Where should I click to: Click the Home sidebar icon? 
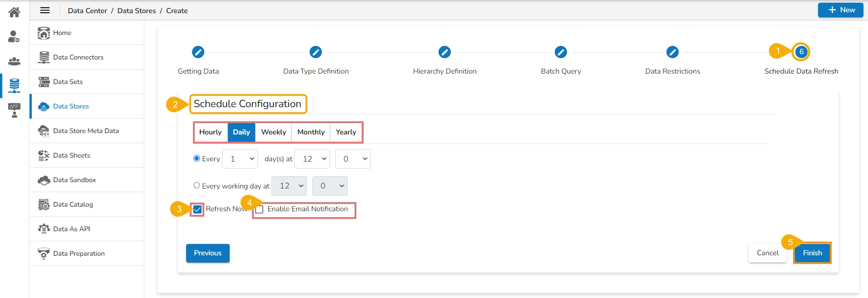tap(44, 33)
